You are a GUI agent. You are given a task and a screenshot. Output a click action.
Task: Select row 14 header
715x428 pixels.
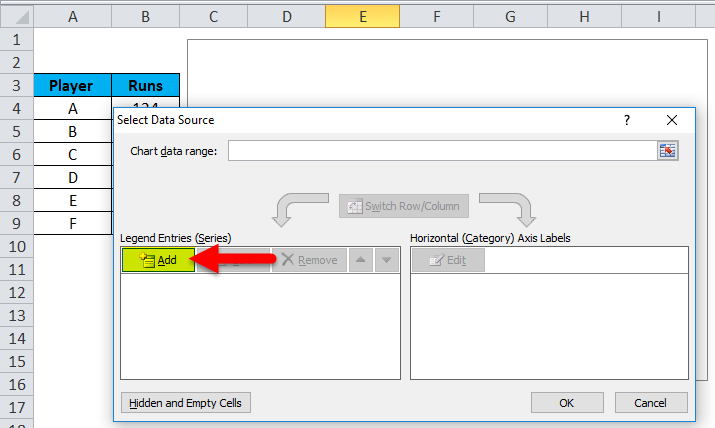(17, 338)
